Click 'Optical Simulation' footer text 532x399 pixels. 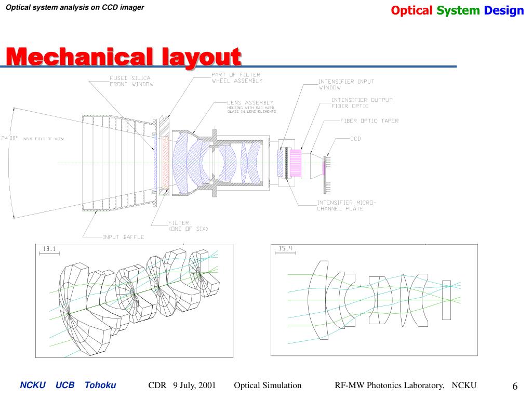click(x=268, y=385)
